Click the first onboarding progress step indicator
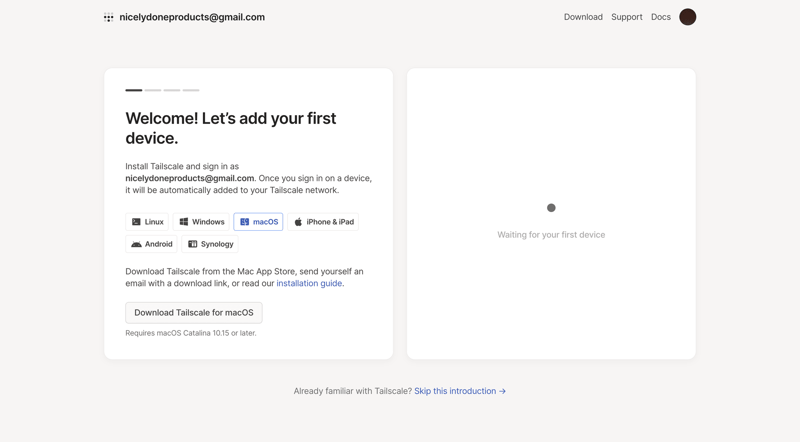800x442 pixels. [134, 90]
